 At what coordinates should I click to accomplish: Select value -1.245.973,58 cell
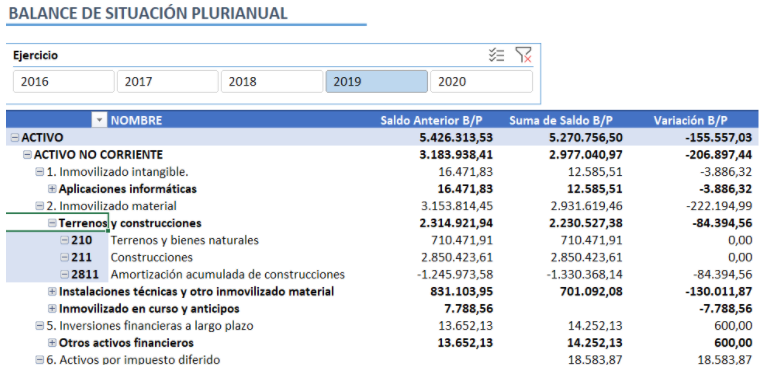455,274
